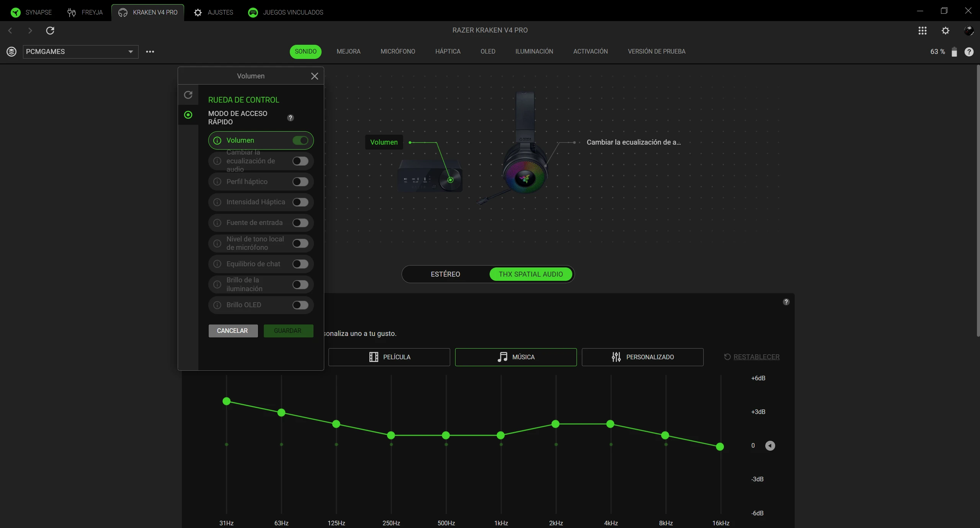Viewport: 980px width, 528px height.
Task: Click the 31Hz equalizer band handle
Action: pos(227,401)
